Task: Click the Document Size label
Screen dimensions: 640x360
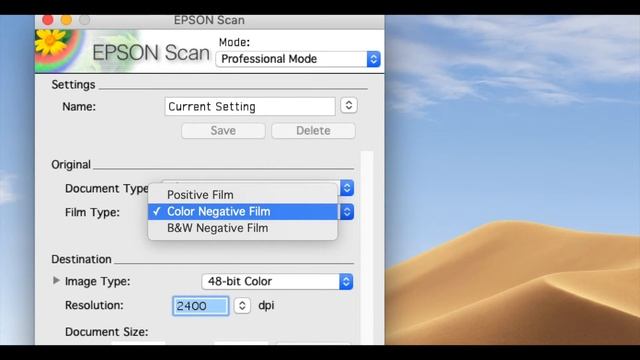Action: [x=107, y=332]
